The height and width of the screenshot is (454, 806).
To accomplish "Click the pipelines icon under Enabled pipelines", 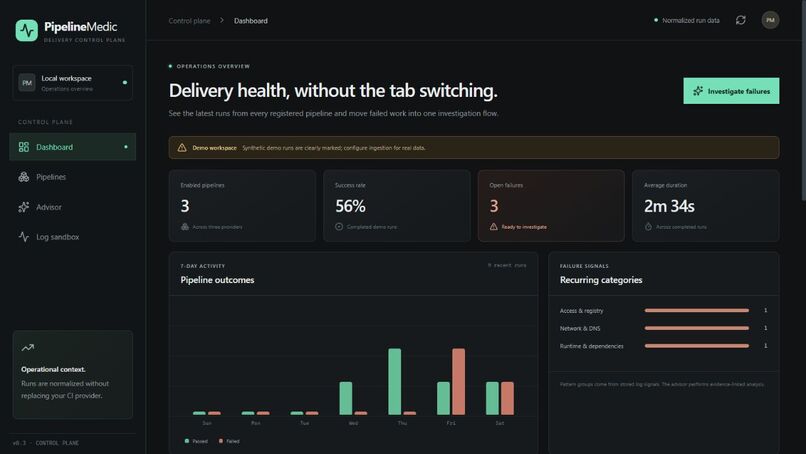I will (185, 227).
